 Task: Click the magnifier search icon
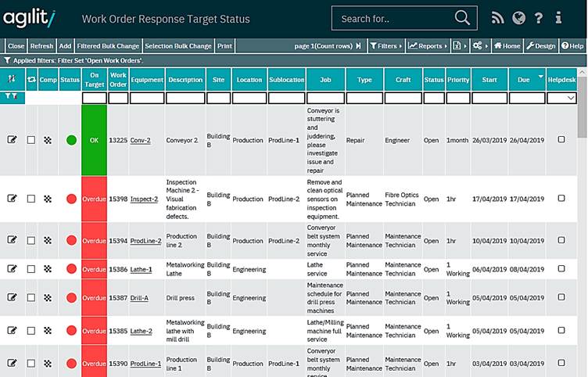click(x=463, y=18)
